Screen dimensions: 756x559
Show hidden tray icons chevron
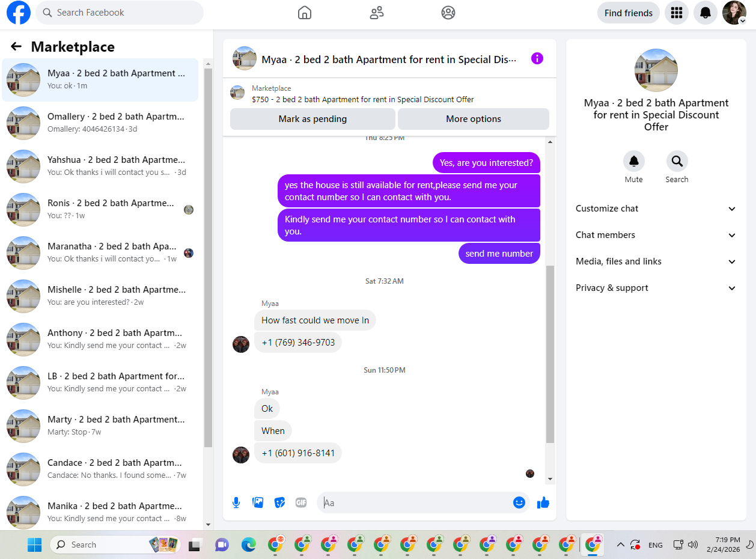pos(620,545)
